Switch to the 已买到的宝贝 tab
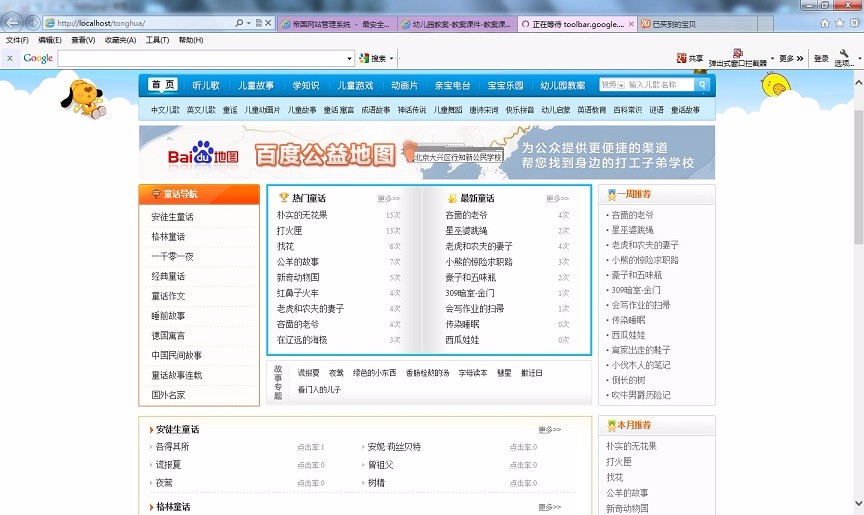This screenshot has width=864, height=515. click(x=698, y=24)
